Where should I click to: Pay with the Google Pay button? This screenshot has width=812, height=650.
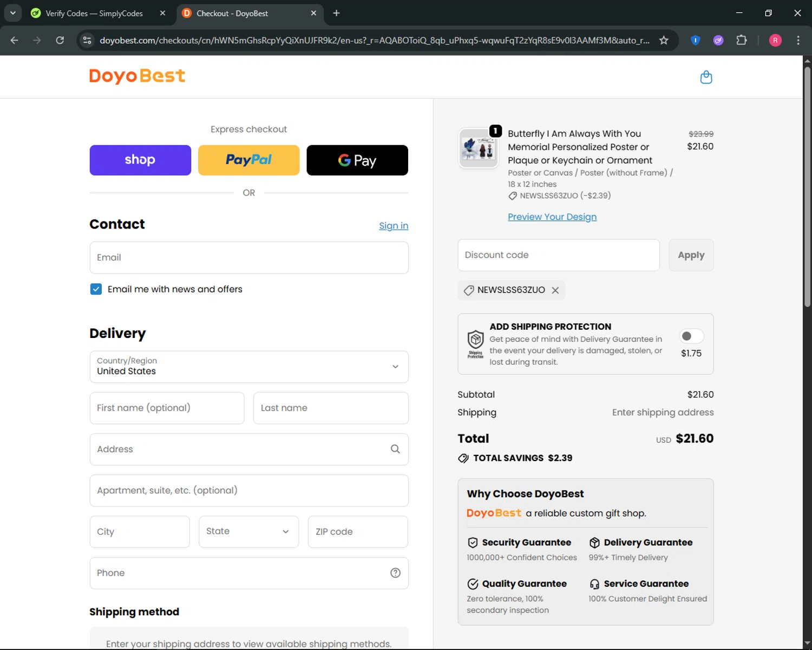coord(357,160)
